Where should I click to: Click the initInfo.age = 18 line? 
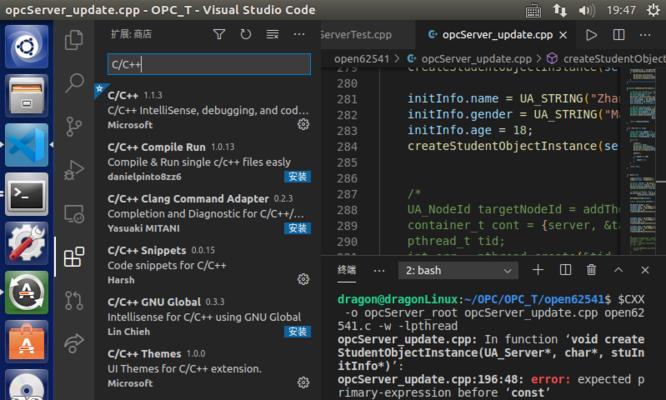tap(470, 130)
